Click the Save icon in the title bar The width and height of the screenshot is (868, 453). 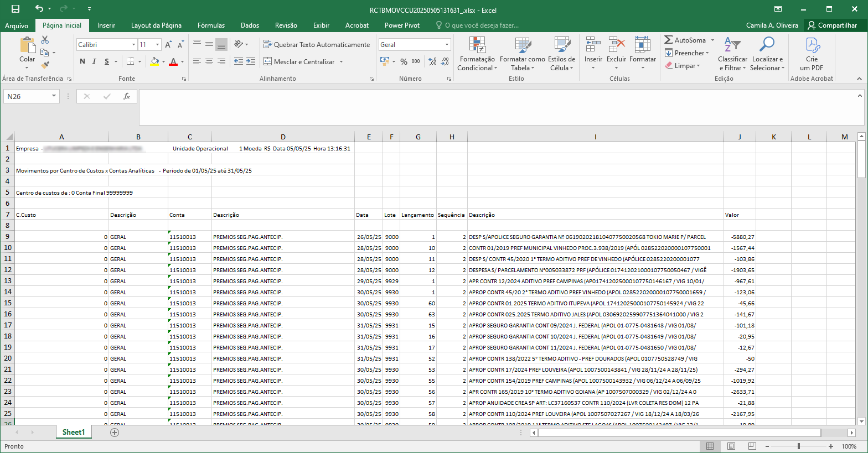[15, 9]
